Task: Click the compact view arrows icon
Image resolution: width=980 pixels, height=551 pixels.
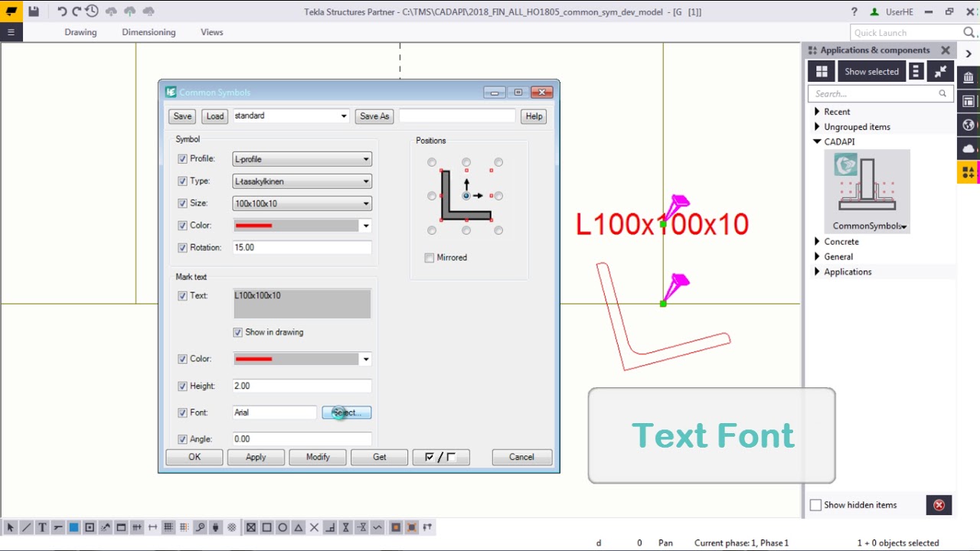Action: [x=940, y=71]
